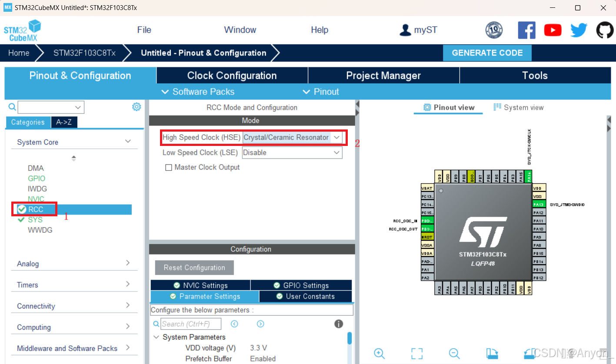Zoom out of the pinout view

[454, 353]
